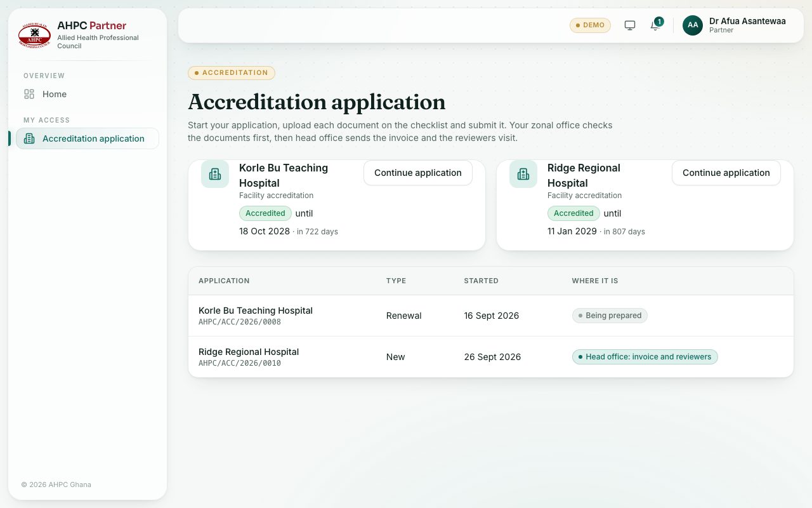Click the DEMO badge in the header
812x508 pixels.
click(590, 25)
